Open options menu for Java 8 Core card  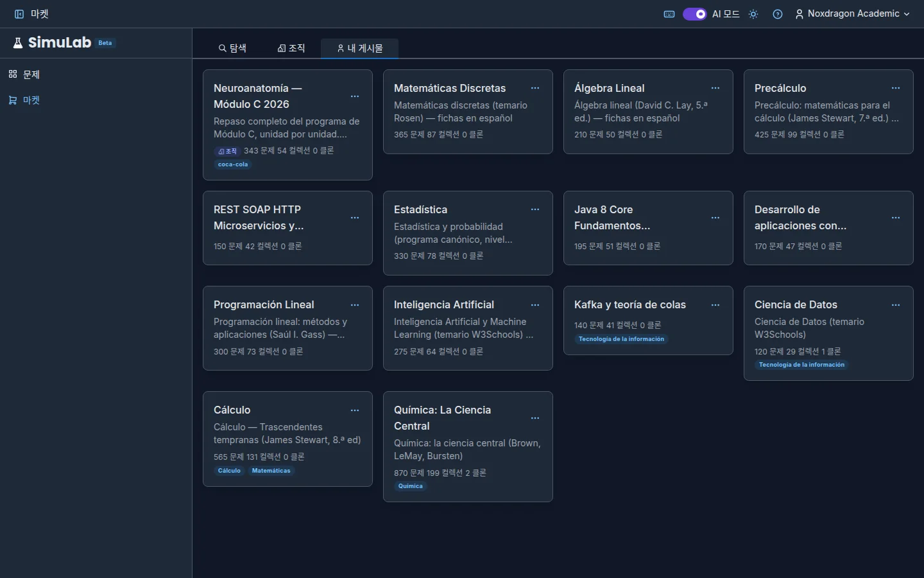click(x=715, y=218)
